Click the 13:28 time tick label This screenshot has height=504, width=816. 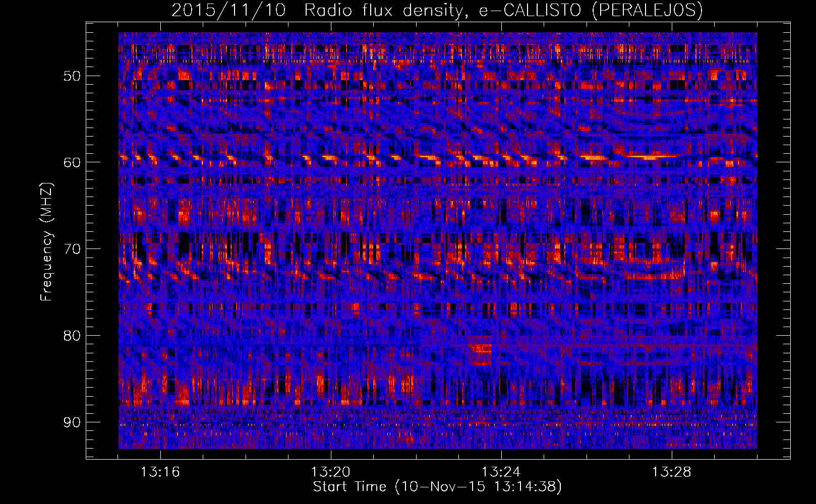[x=672, y=472]
